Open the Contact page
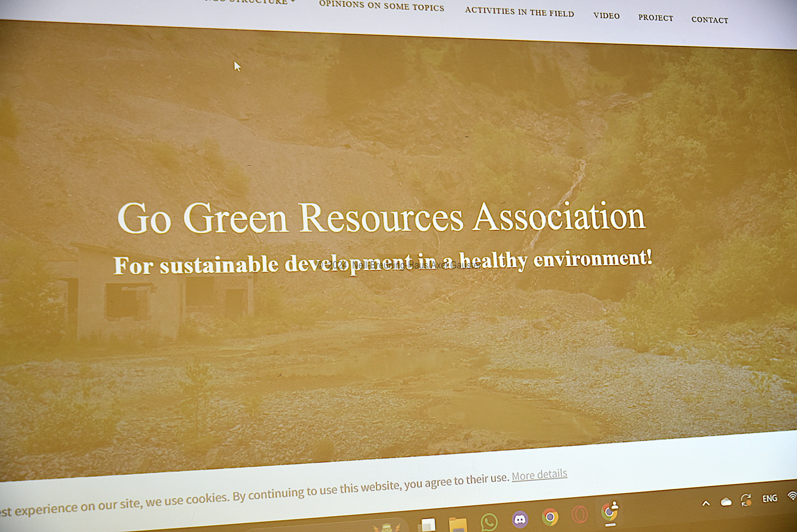 (x=710, y=20)
